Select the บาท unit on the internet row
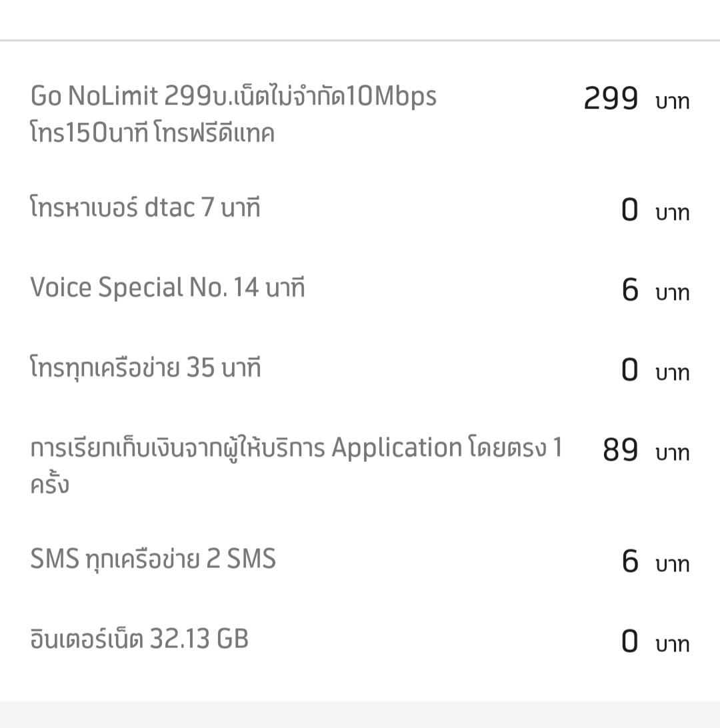This screenshot has height=728, width=720. coord(672,645)
